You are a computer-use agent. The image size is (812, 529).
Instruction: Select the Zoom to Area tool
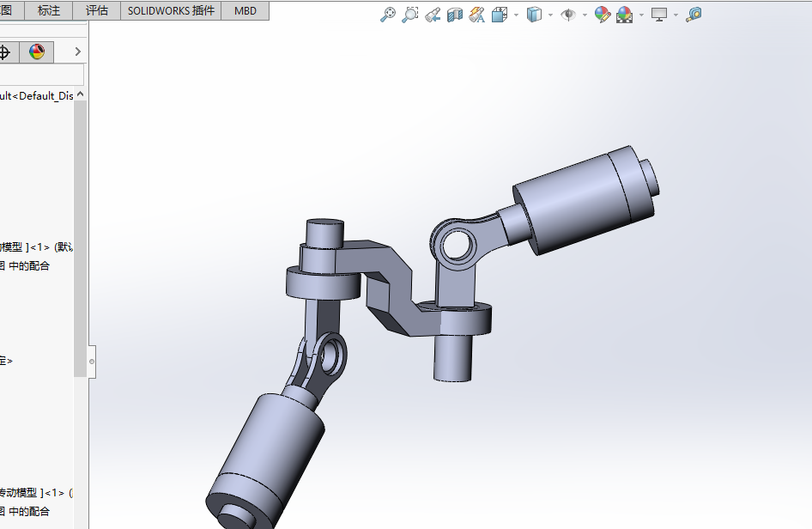coord(410,15)
